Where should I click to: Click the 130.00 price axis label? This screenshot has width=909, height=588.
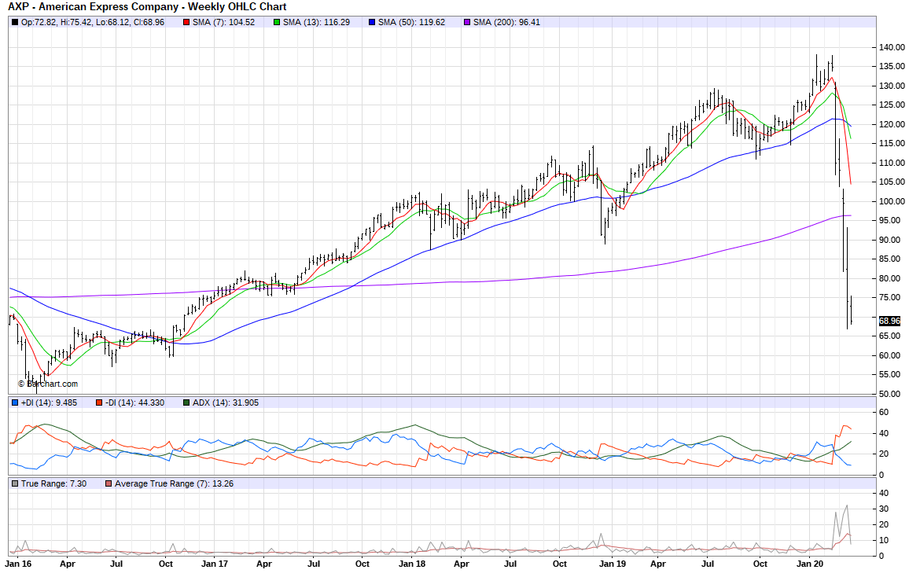pos(892,86)
